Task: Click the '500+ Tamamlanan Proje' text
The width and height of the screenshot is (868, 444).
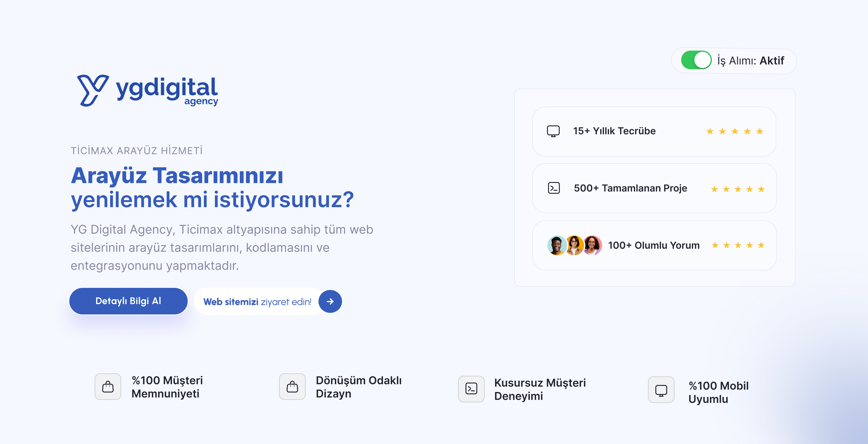Action: click(x=630, y=188)
